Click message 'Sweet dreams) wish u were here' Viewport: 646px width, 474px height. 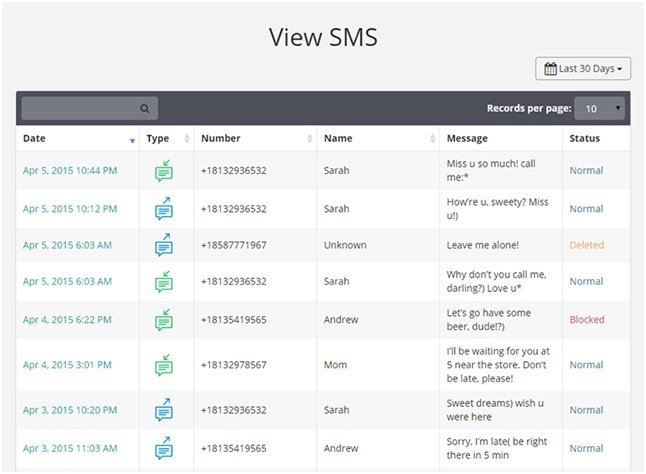point(495,410)
